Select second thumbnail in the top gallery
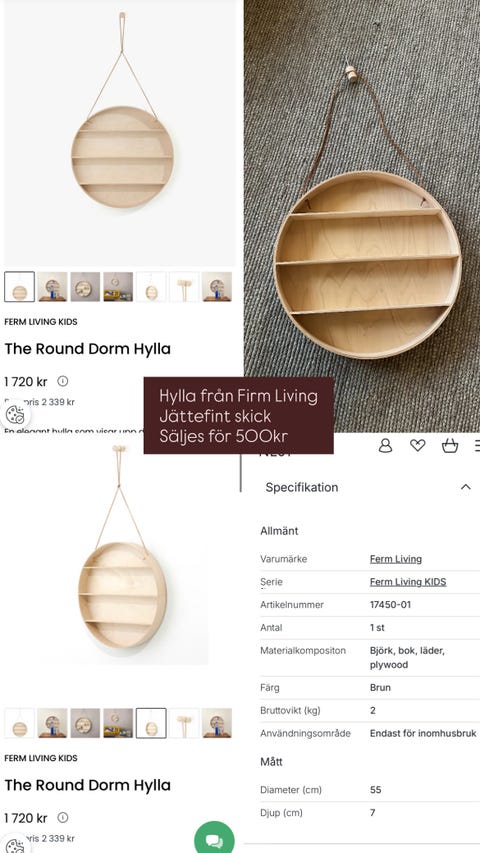Image resolution: width=480 pixels, height=853 pixels. click(52, 287)
